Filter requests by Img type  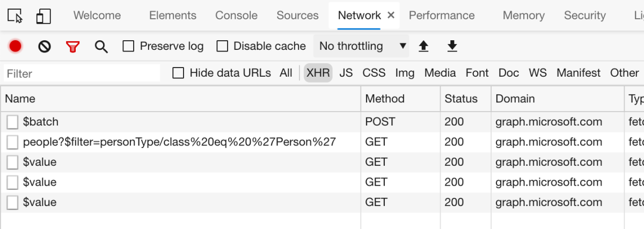click(405, 73)
